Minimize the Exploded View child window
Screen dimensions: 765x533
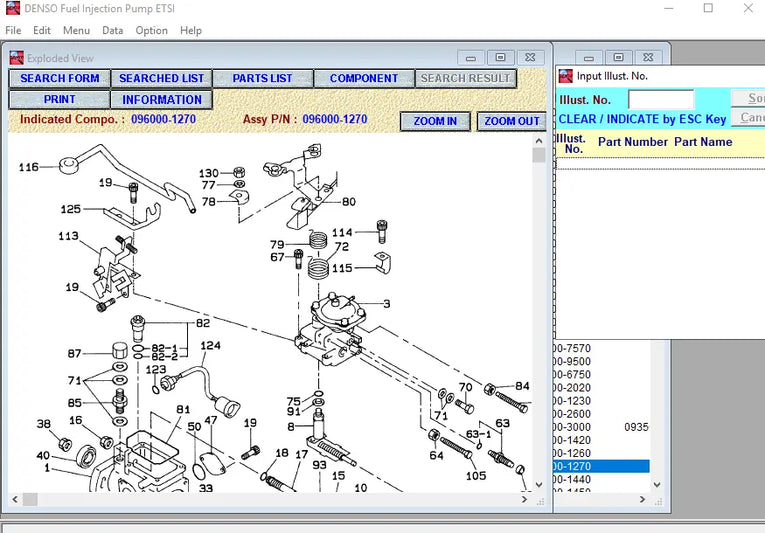tap(471, 58)
